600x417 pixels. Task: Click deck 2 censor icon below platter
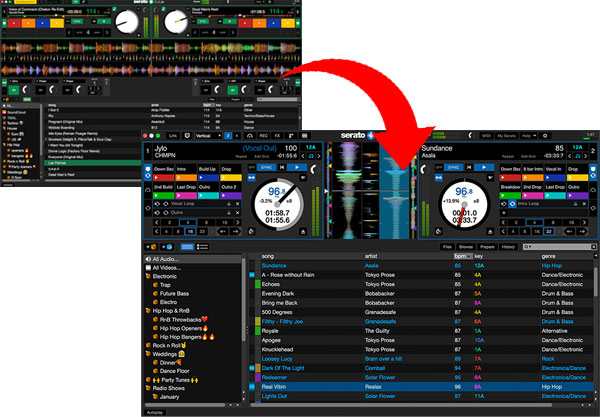[439, 231]
